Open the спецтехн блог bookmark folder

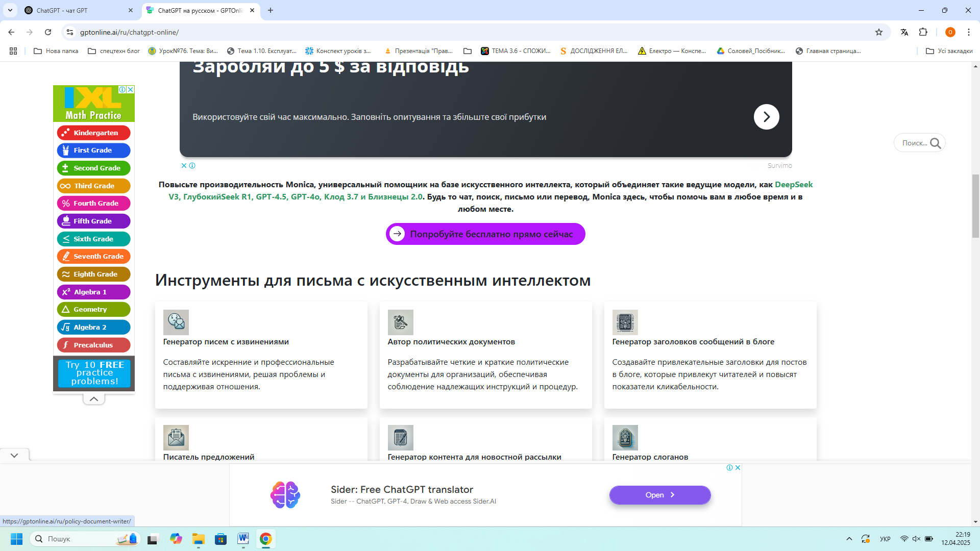point(114,51)
